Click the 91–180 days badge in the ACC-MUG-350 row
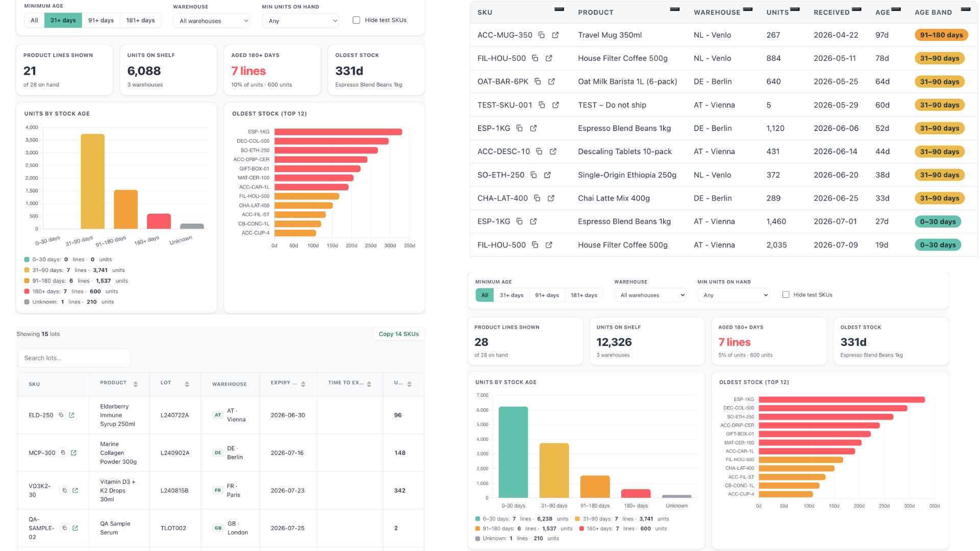This screenshot has width=980, height=551. (x=941, y=35)
